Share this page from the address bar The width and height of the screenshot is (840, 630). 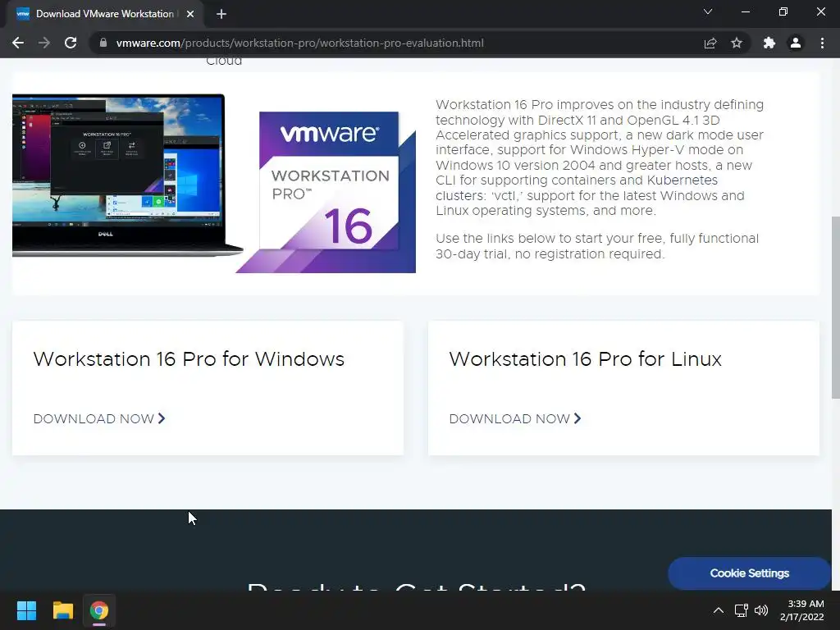click(710, 43)
